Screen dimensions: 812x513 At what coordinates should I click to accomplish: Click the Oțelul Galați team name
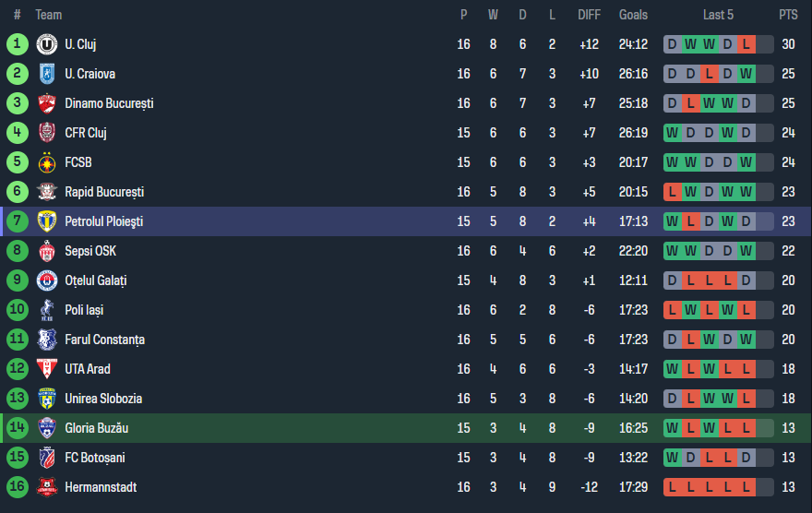96,280
